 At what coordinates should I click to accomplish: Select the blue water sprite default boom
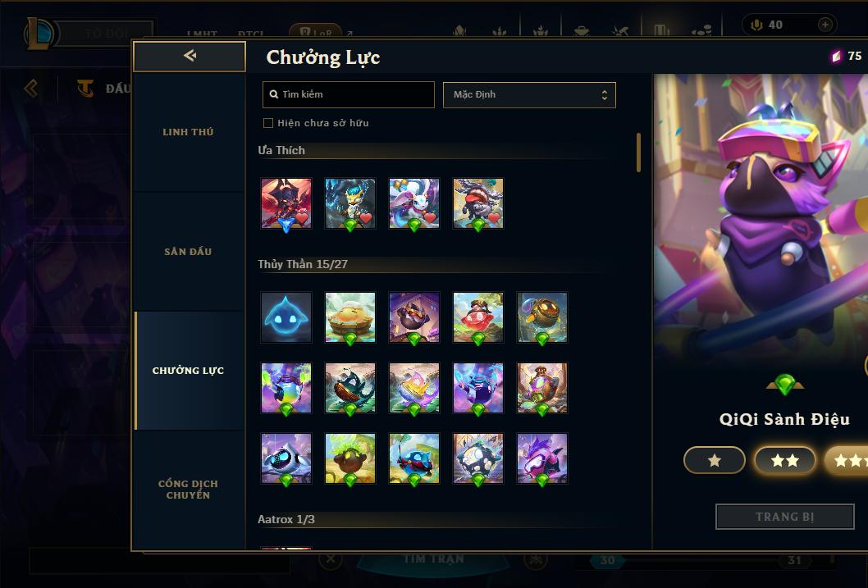click(x=286, y=317)
